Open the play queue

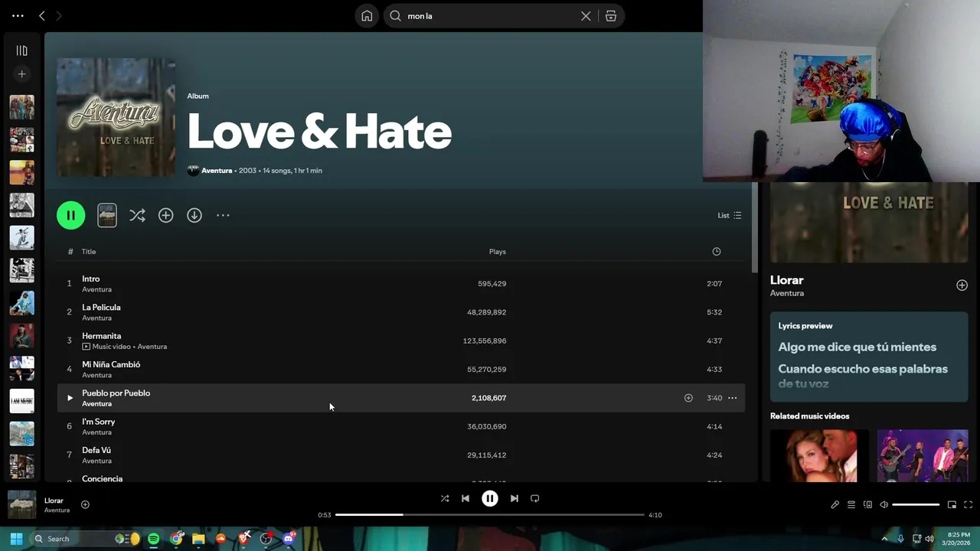coord(851,504)
